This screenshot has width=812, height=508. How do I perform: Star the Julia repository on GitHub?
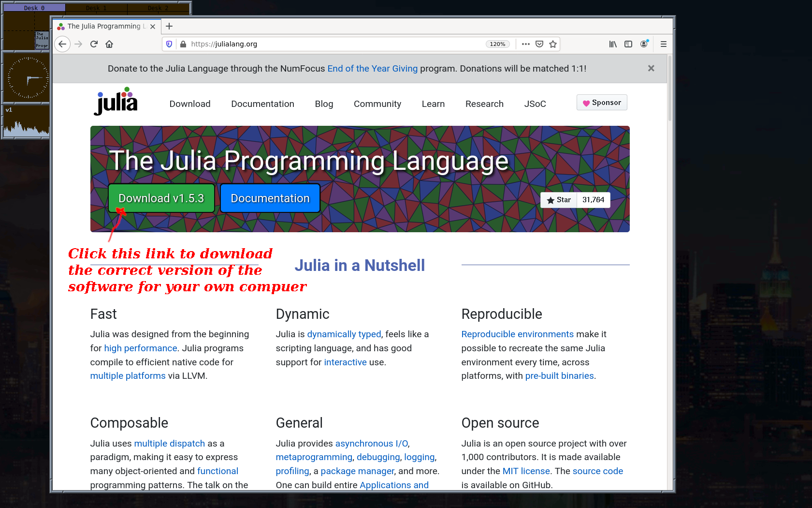pos(559,200)
